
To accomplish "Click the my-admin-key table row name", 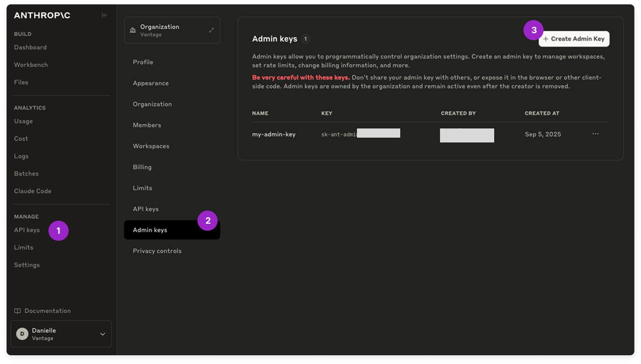I will (x=274, y=134).
